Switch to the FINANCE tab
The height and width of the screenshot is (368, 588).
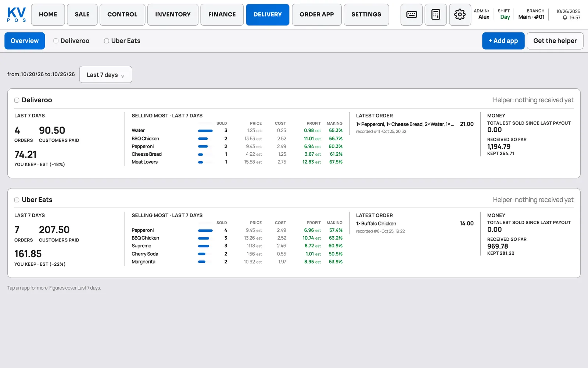coord(222,15)
